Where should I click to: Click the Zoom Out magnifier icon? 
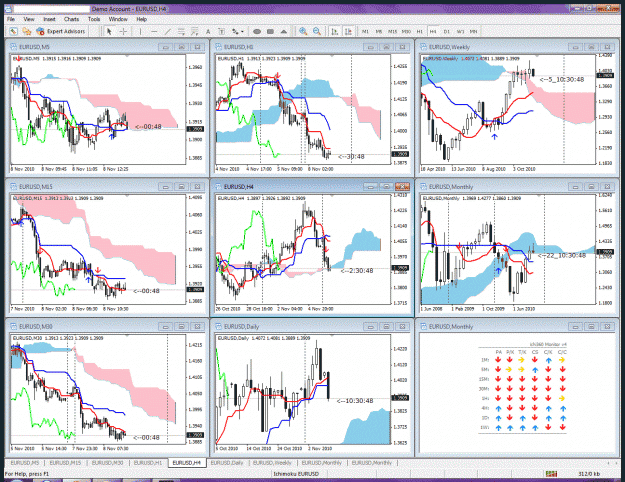pyautogui.click(x=316, y=31)
